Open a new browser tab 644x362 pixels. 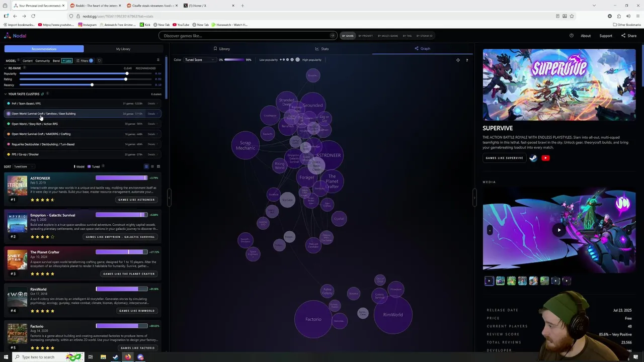pos(243,6)
